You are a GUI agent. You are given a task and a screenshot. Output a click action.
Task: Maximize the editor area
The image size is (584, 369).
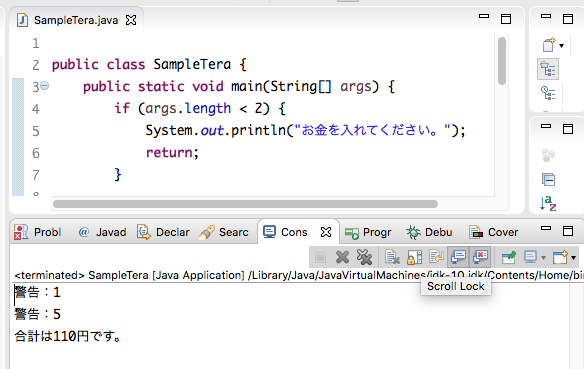506,19
